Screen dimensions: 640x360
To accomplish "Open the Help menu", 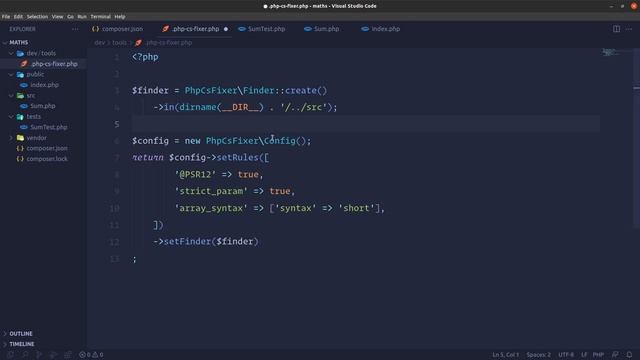I will click(120, 17).
